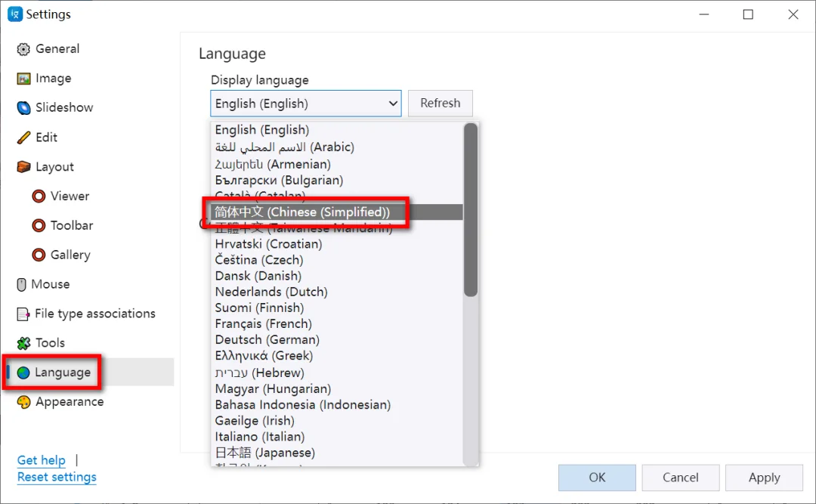Screen dimensions: 816x504
Task: Select 简体中文 (Chinese (Simplified)) option
Action: click(337, 212)
